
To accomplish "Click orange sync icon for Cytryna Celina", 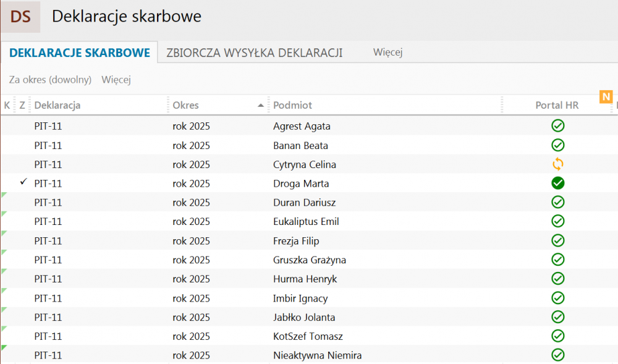I will click(x=557, y=164).
